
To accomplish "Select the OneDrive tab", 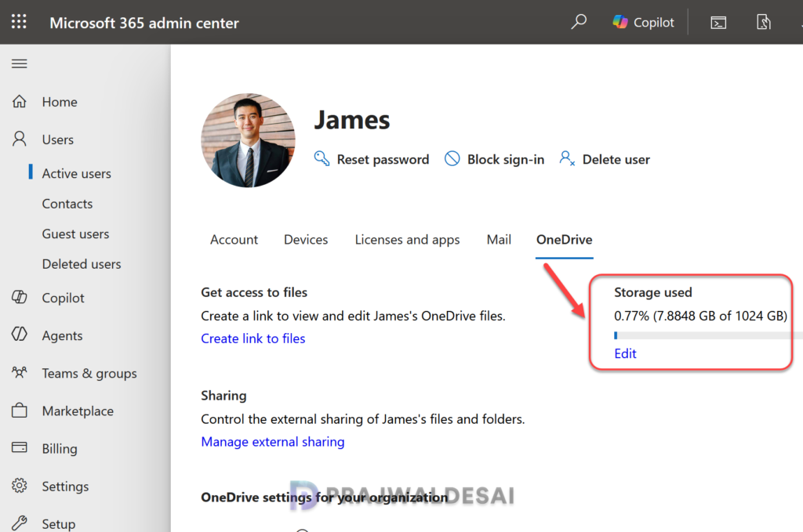I will click(x=565, y=240).
